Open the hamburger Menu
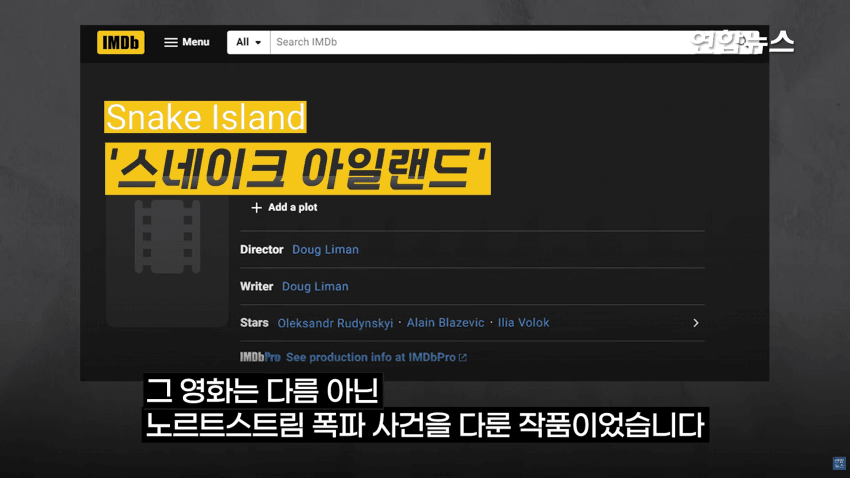Screen dimensions: 850x478 click(x=186, y=42)
